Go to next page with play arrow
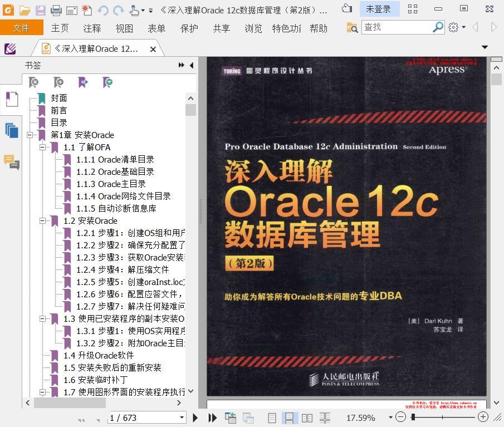Viewport: 504px width, 427px height. click(195, 418)
